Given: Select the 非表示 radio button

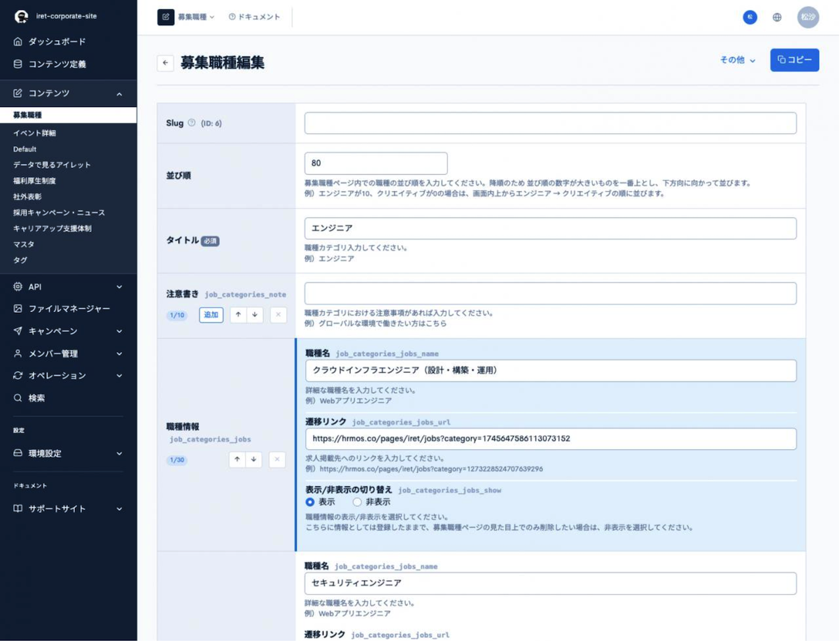Looking at the screenshot, I should (x=357, y=502).
